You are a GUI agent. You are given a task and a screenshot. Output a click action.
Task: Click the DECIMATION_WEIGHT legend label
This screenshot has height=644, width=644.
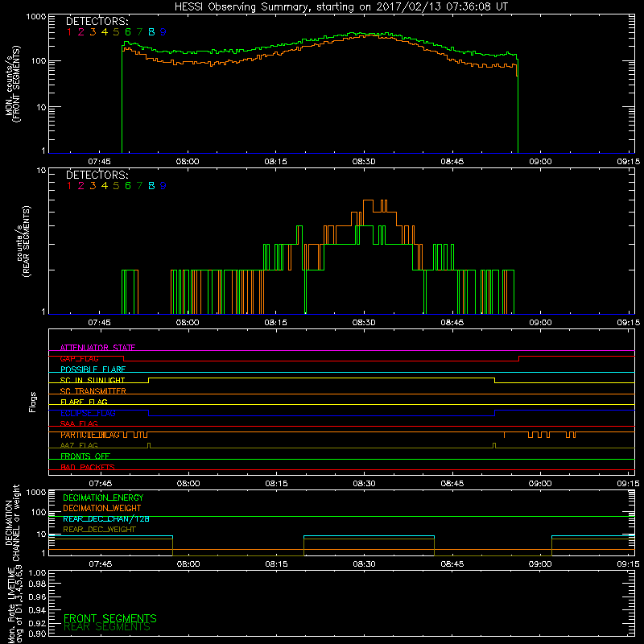point(102,508)
